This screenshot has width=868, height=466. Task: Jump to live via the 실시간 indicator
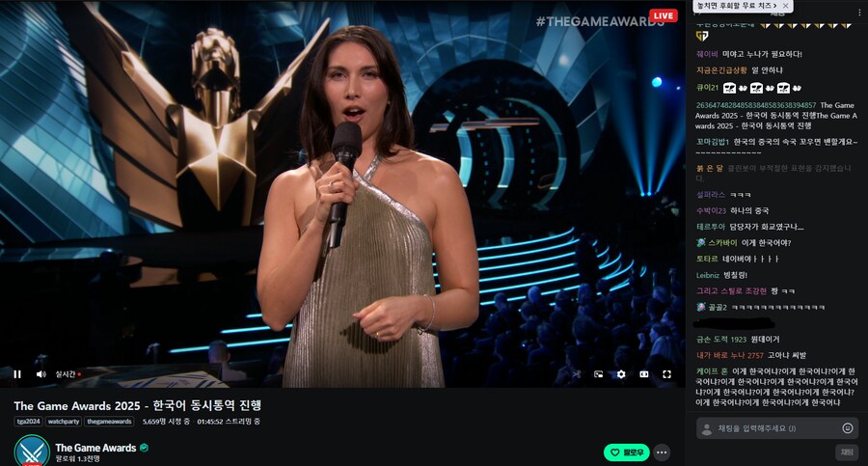coord(68,374)
